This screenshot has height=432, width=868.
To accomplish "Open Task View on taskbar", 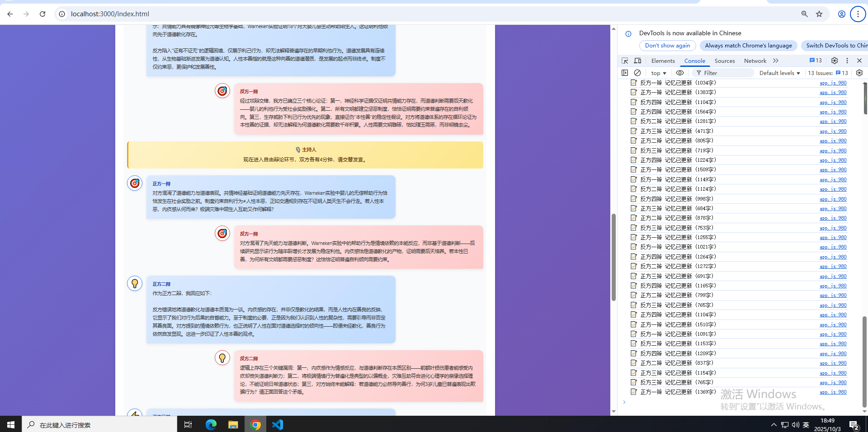I will click(188, 424).
